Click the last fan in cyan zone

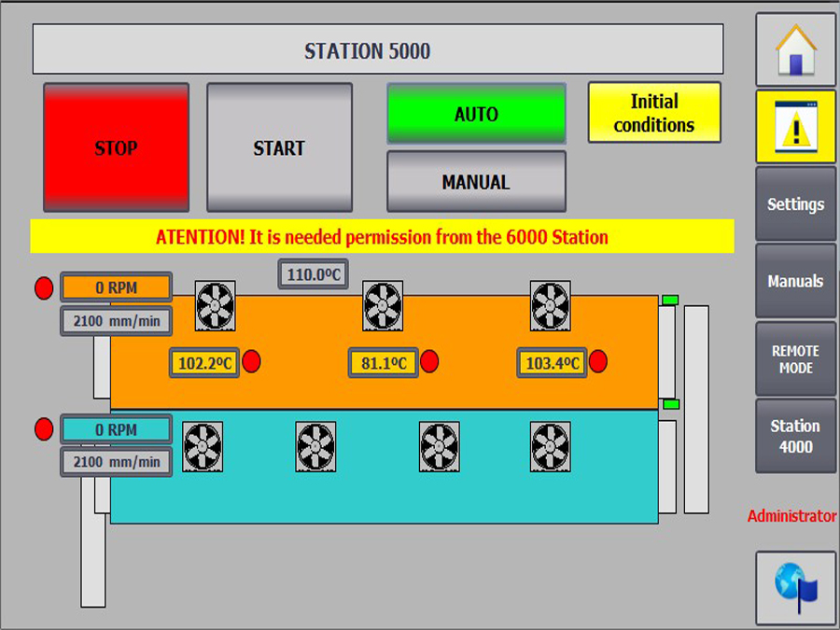pyautogui.click(x=550, y=446)
